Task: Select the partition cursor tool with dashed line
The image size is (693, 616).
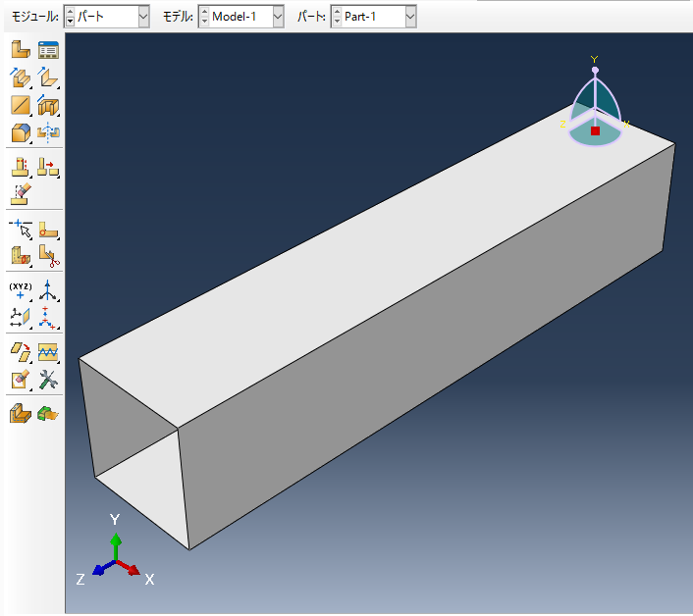Action: pyautogui.click(x=20, y=230)
